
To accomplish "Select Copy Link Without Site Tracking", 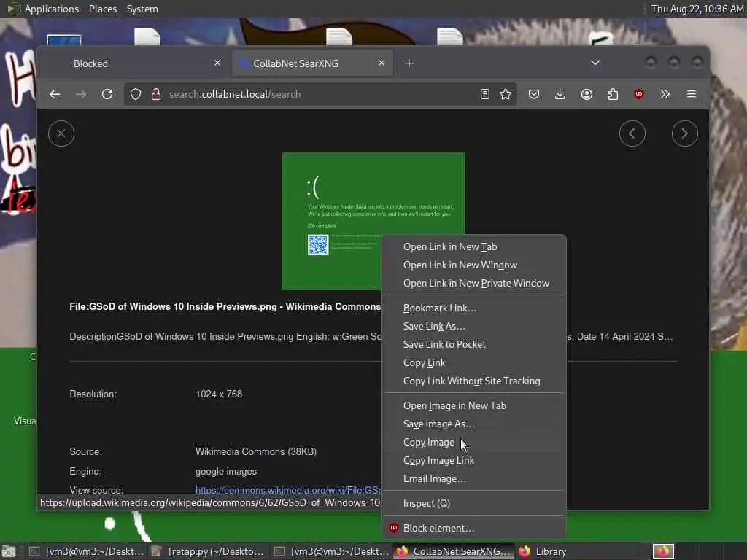I will (x=474, y=381).
